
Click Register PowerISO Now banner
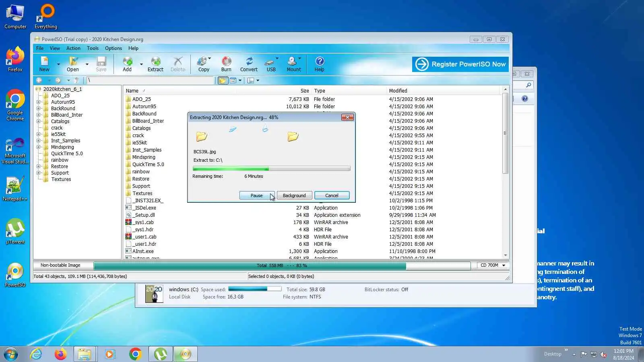click(x=460, y=64)
